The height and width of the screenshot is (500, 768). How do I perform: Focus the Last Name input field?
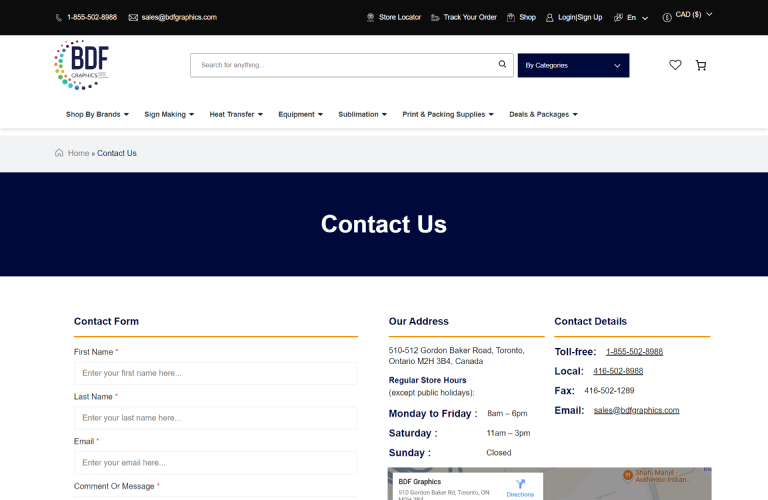pos(215,418)
